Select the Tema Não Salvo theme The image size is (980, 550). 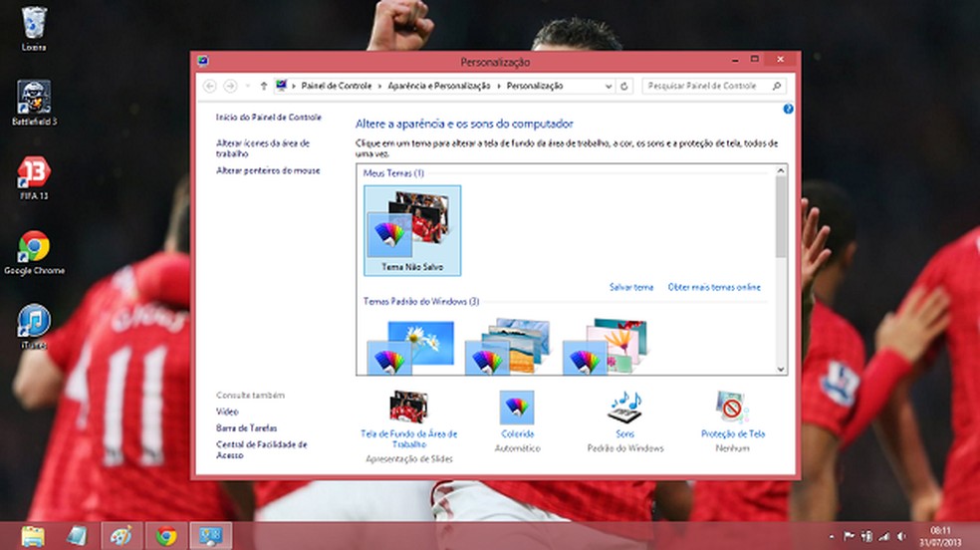[412, 230]
